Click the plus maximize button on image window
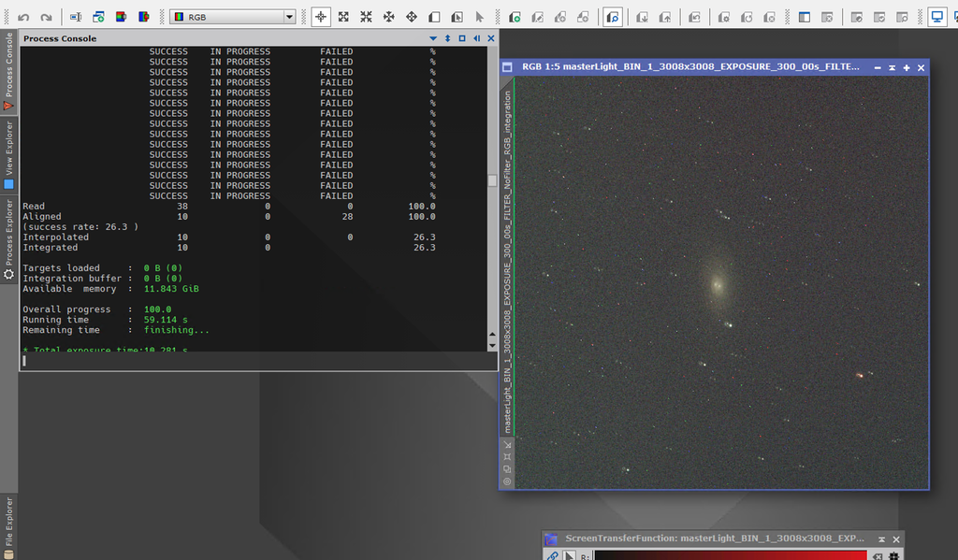The width and height of the screenshot is (958, 560). [x=907, y=68]
